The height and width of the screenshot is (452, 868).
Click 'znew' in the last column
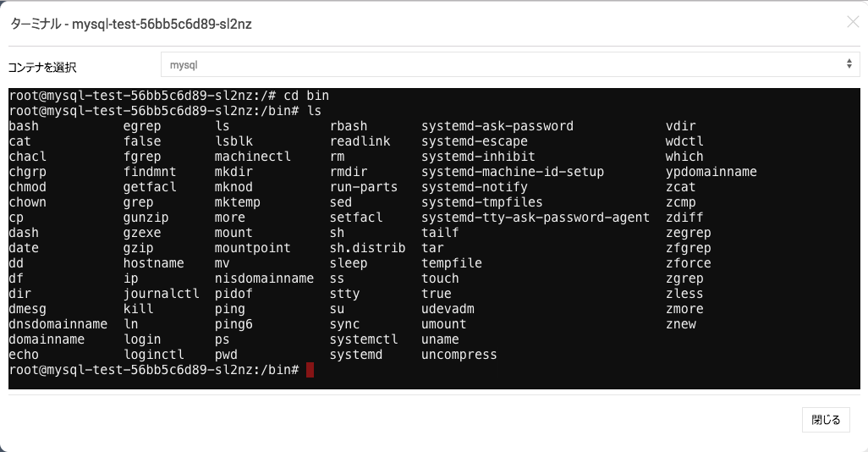click(x=680, y=324)
